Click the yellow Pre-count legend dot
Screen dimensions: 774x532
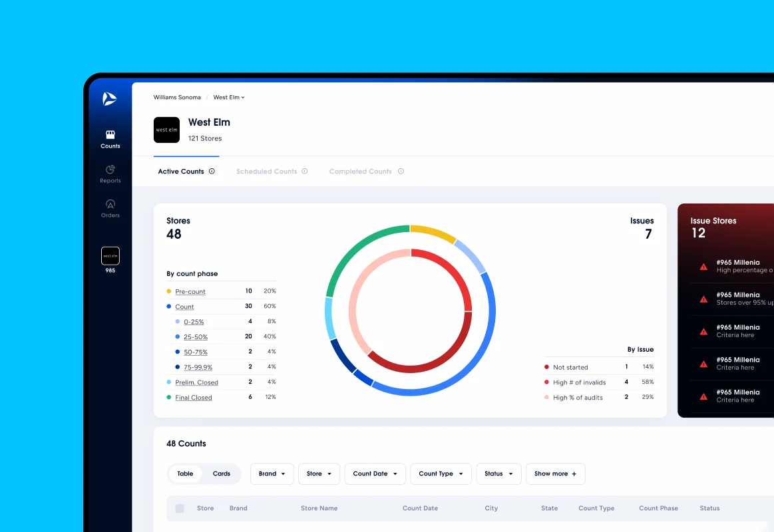pos(169,291)
